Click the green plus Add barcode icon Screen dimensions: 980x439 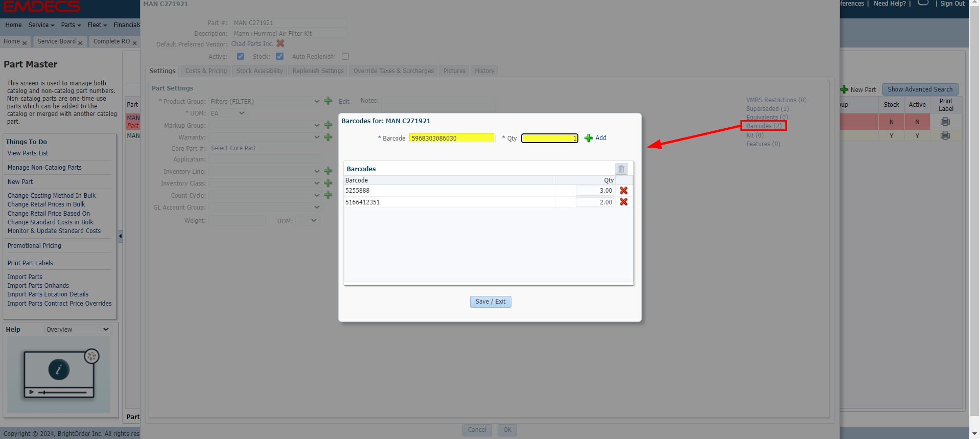pyautogui.click(x=589, y=138)
